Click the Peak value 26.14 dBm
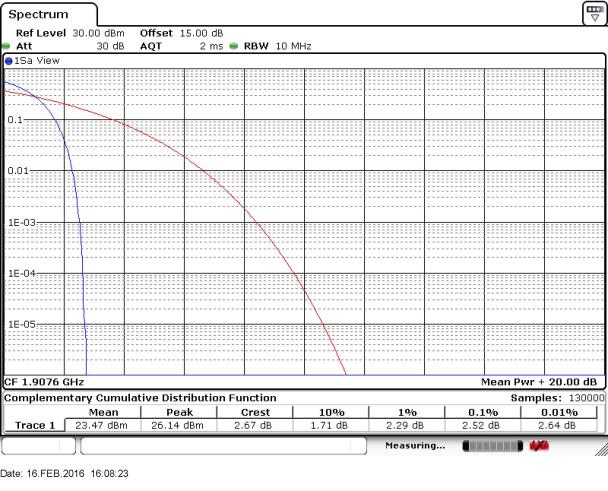Viewport: 608px width, 491px height. 178,425
